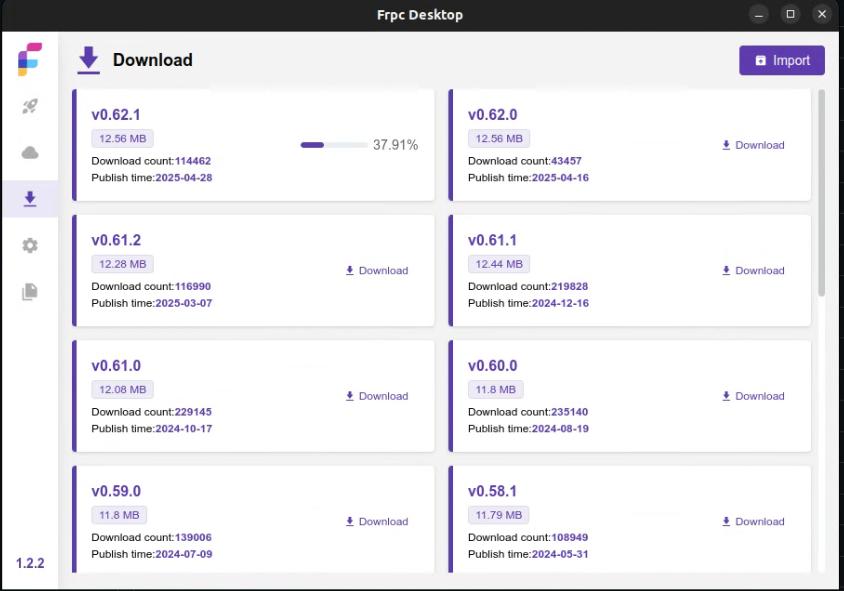Click the v0.60.0 version title
The width and height of the screenshot is (844, 591).
coord(493,365)
